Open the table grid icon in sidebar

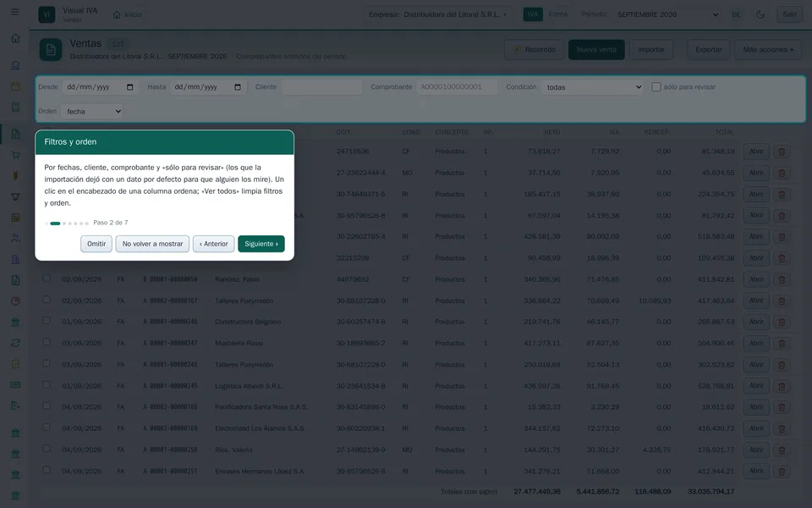(x=15, y=218)
